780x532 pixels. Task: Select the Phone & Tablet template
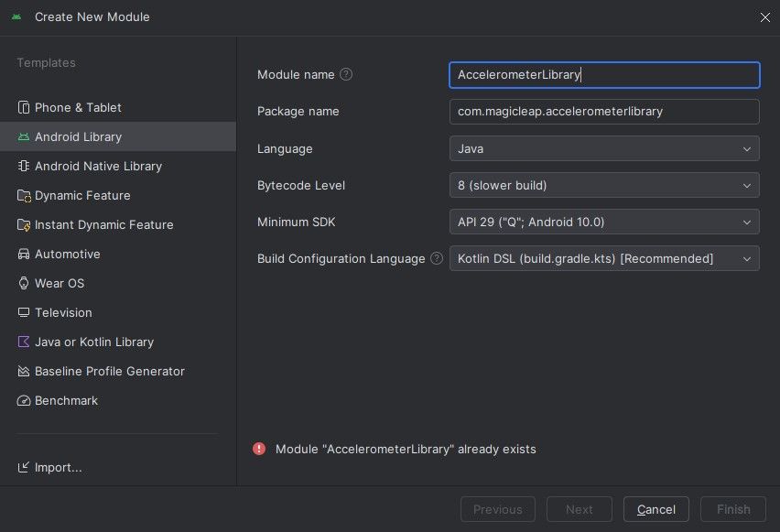click(x=118, y=107)
